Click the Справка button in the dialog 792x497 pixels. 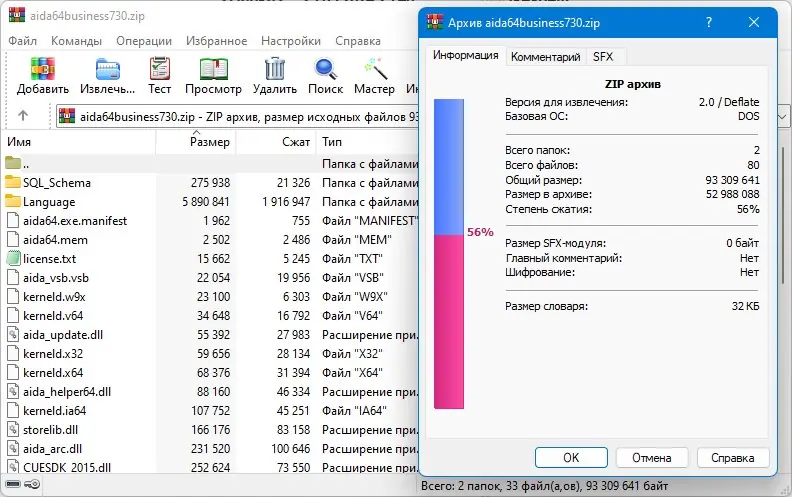(x=733, y=458)
